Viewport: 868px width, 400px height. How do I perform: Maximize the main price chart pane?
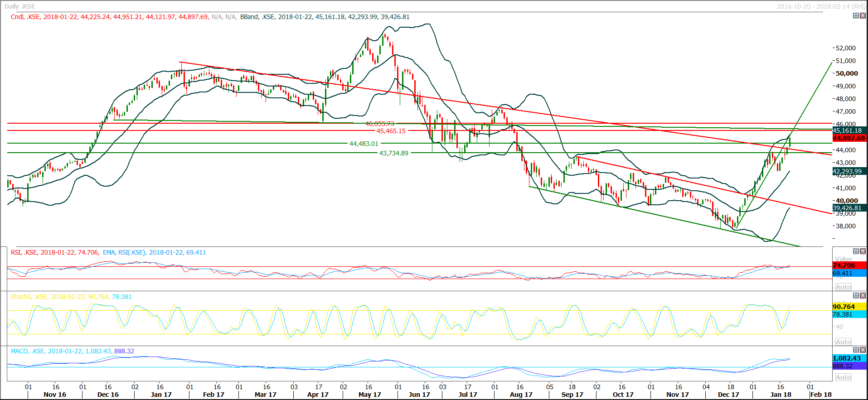click(x=856, y=15)
